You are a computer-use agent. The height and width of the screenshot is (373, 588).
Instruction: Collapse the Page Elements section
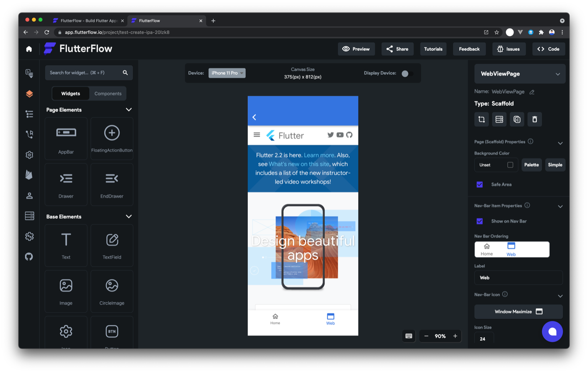(x=129, y=110)
